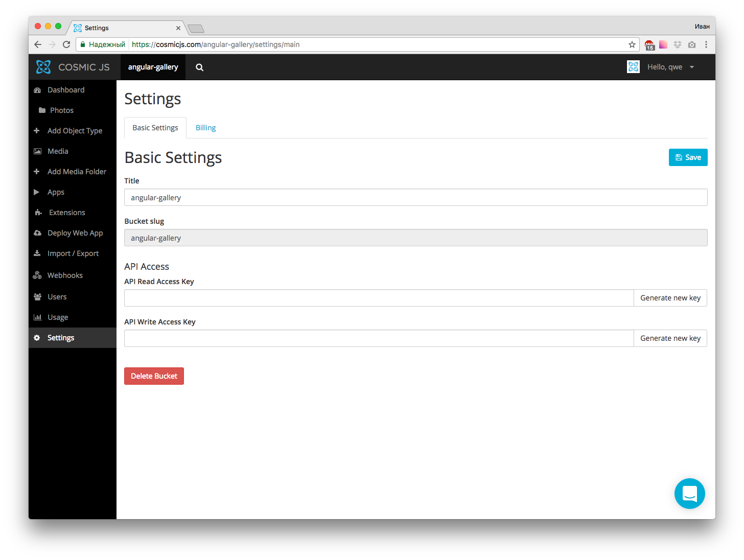The width and height of the screenshot is (744, 560).
Task: Switch to the Billing tab
Action: [x=205, y=128]
